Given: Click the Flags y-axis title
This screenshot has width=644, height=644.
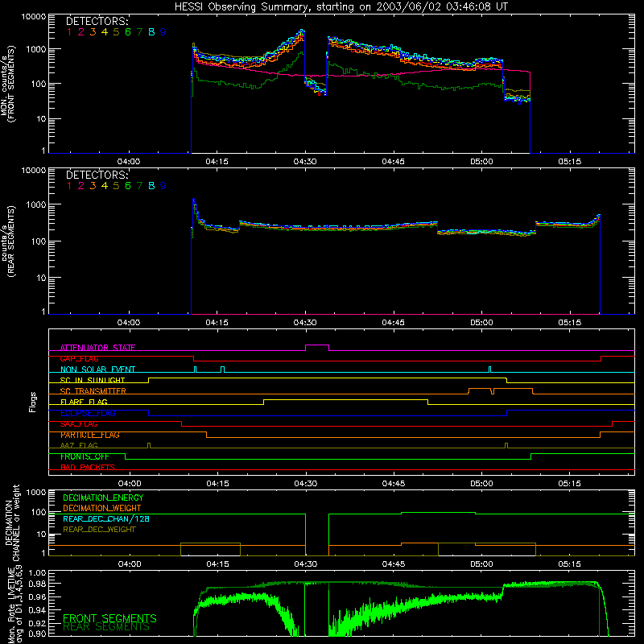Looking at the screenshot, I should point(33,402).
